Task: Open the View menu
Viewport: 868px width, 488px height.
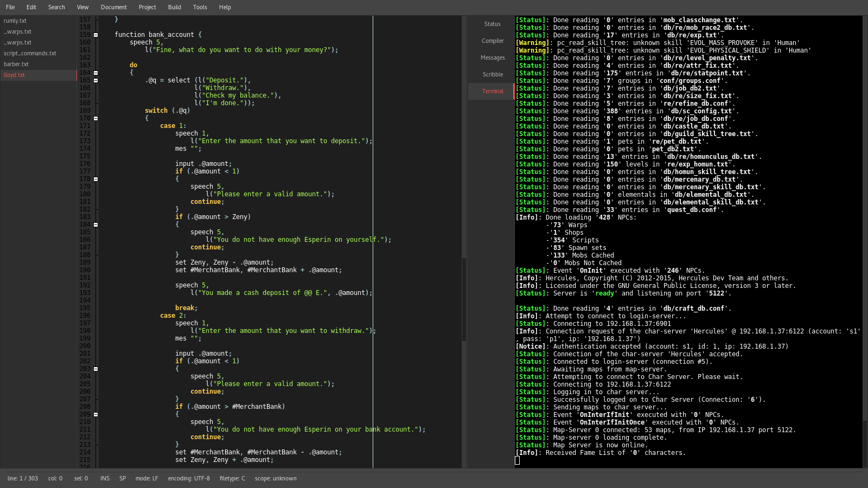Action: click(82, 7)
